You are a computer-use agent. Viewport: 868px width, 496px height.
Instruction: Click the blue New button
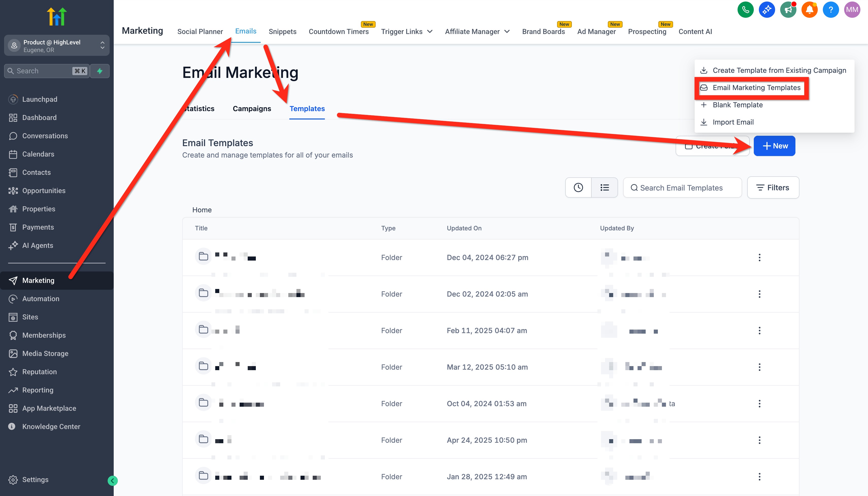pyautogui.click(x=774, y=146)
